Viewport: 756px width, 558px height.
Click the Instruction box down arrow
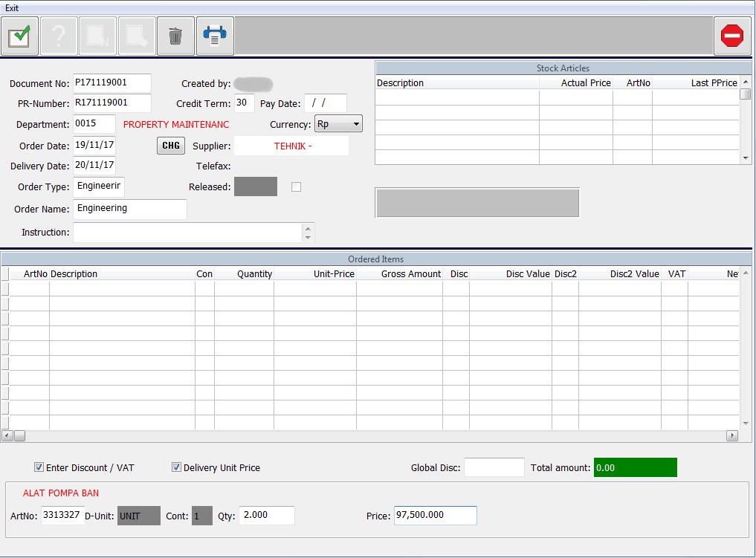(x=308, y=237)
